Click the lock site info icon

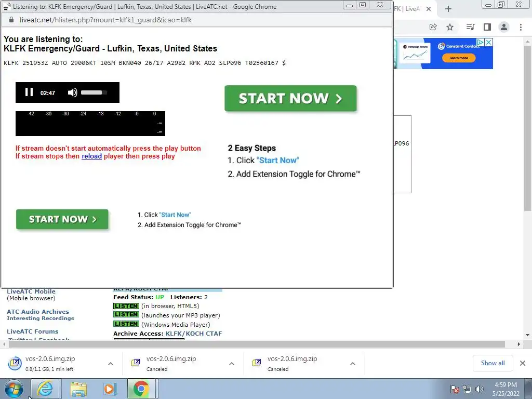11,20
